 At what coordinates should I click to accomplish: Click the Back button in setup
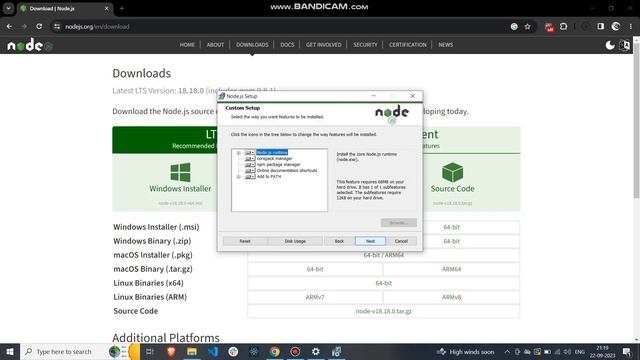click(x=339, y=241)
